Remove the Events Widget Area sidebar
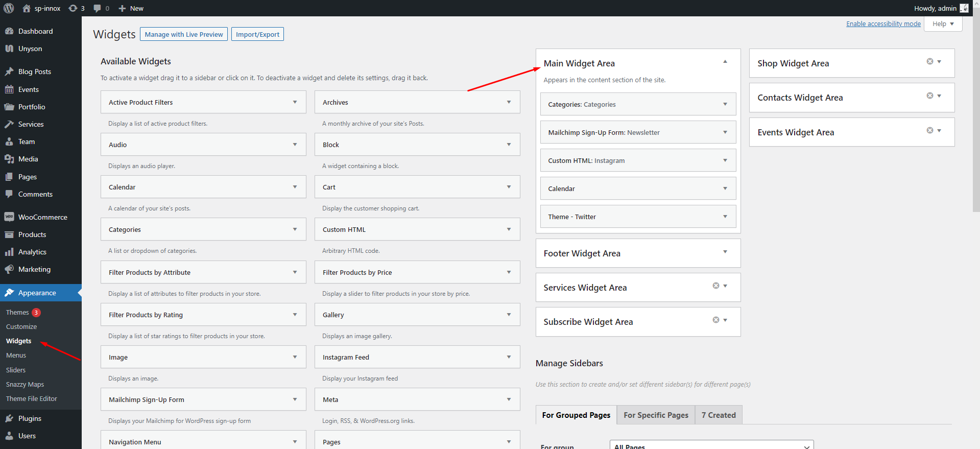The width and height of the screenshot is (980, 449). point(930,130)
